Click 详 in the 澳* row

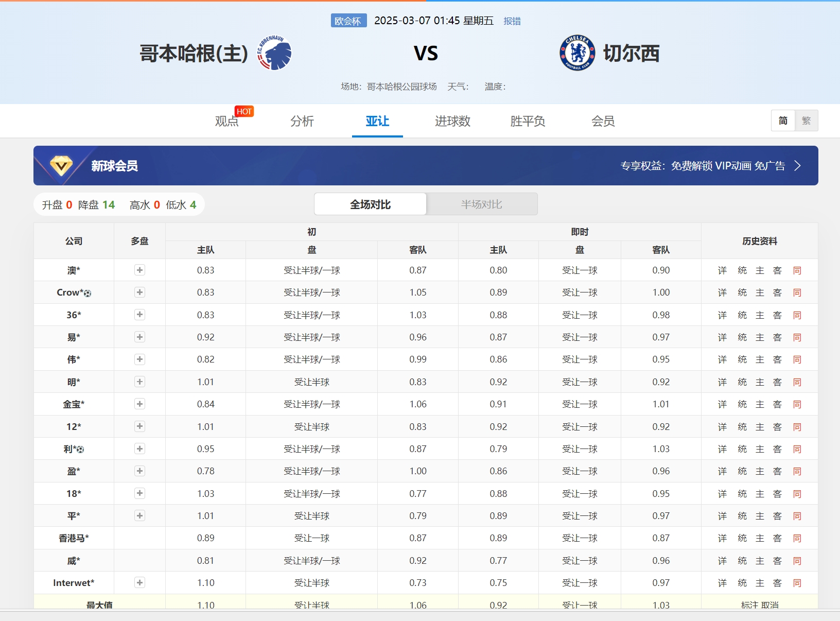(722, 270)
